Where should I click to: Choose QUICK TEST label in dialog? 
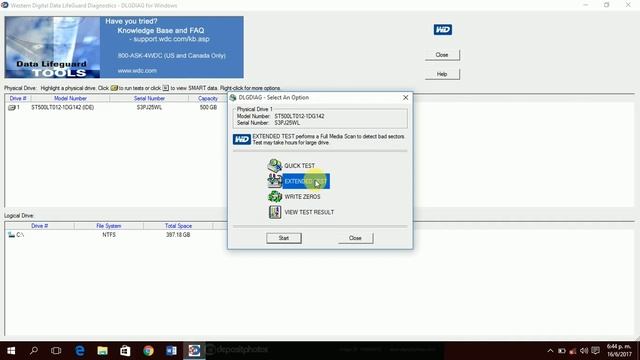[x=299, y=166]
